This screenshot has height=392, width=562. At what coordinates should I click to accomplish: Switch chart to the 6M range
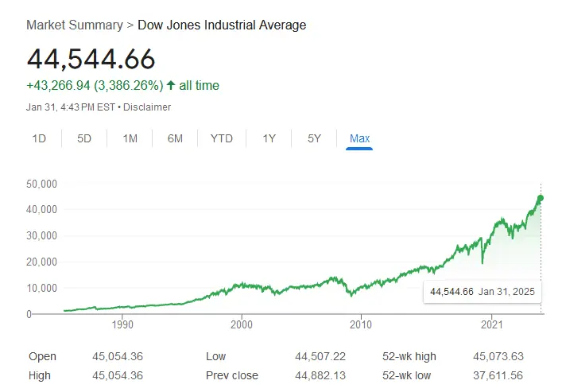[175, 138]
